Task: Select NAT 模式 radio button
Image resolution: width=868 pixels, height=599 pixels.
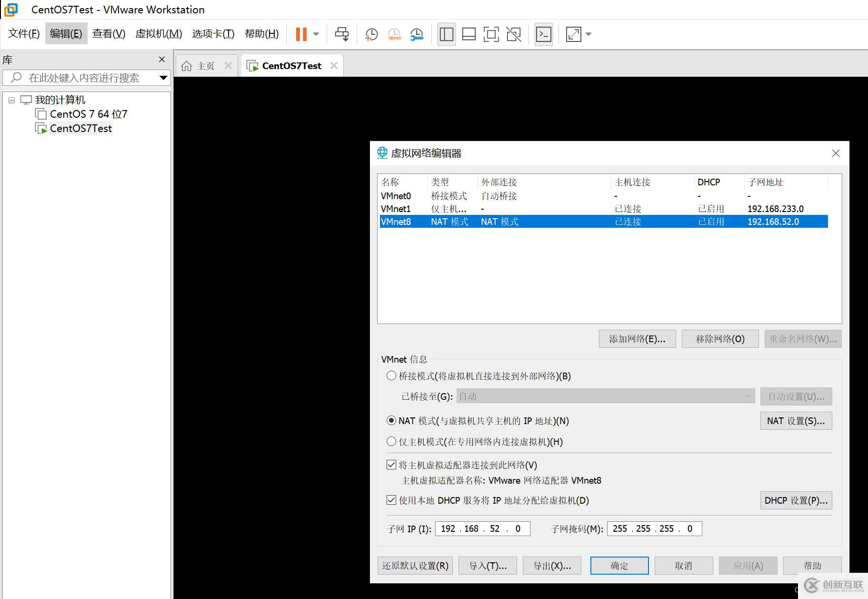Action: pyautogui.click(x=391, y=421)
